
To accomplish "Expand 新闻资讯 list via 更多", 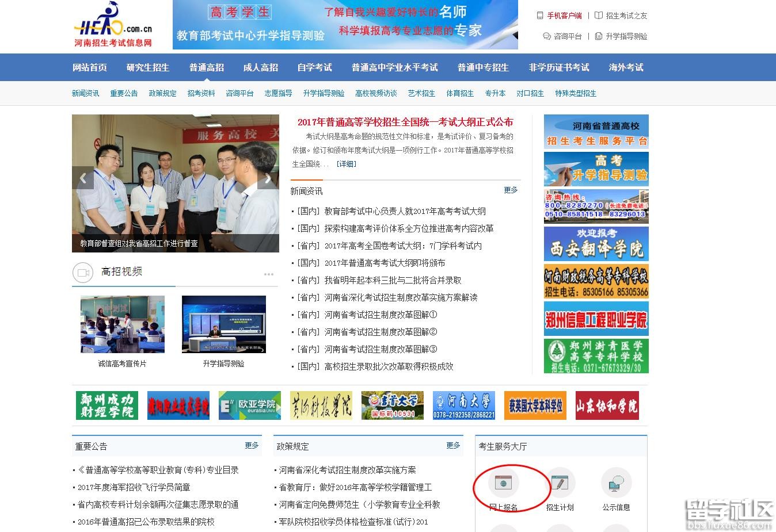I will tap(511, 190).
